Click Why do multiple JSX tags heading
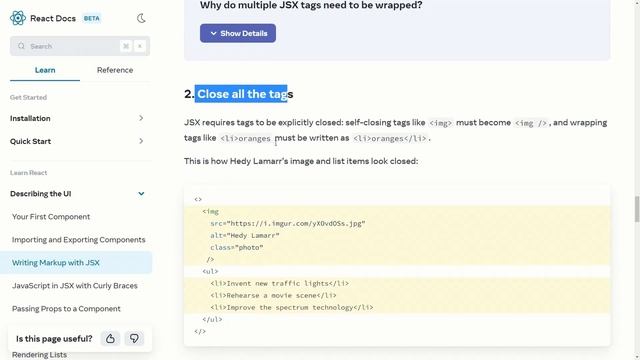 [311, 5]
